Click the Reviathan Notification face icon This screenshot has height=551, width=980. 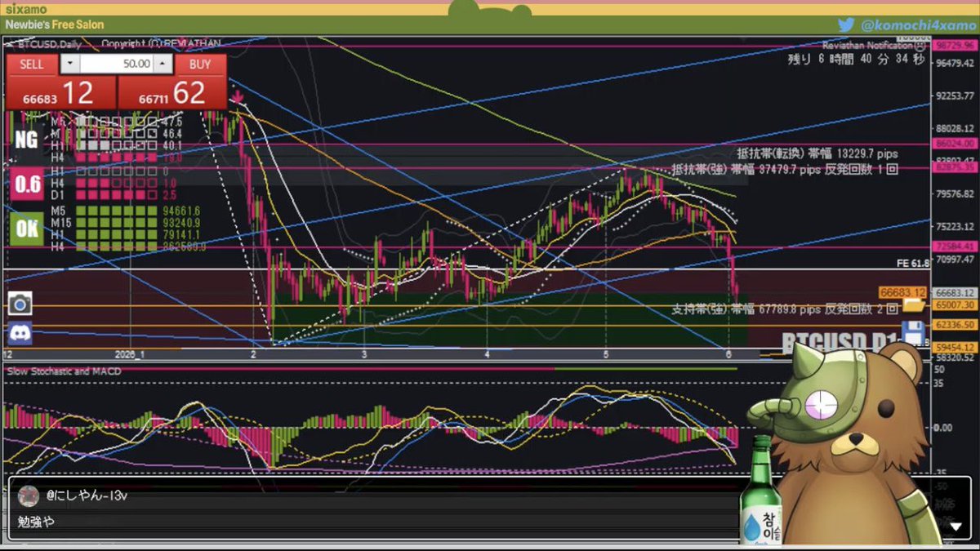(921, 46)
